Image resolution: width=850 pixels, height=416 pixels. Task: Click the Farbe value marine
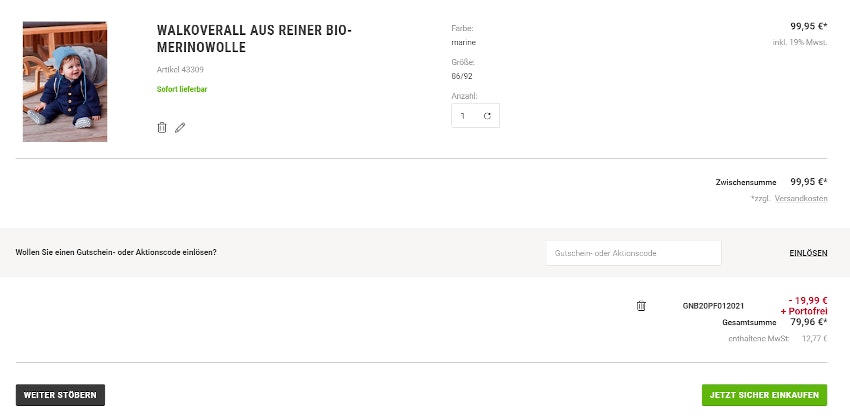464,42
